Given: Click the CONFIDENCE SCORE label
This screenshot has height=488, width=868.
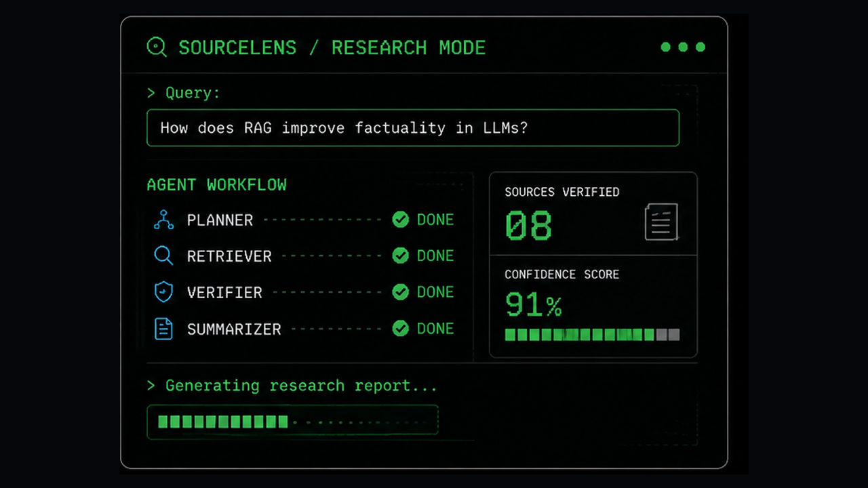Looking at the screenshot, I should tap(562, 274).
